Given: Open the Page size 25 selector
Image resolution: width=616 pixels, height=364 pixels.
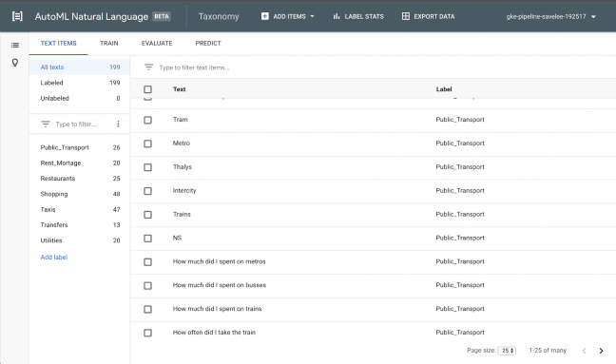Looking at the screenshot, I should point(507,351).
